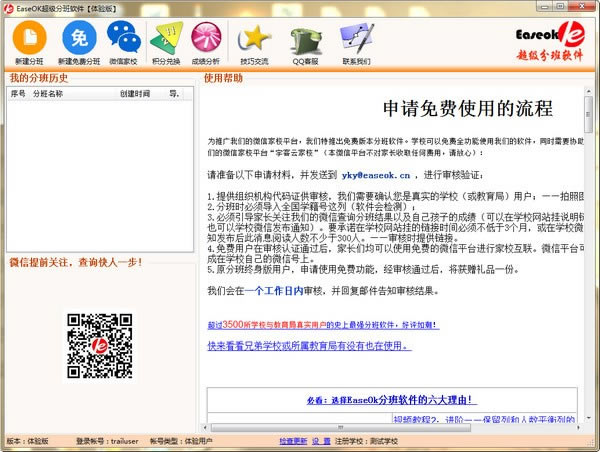Screen dimensions: 600x452
Task: Click the 快来看看兄弟学校 link
Action: tap(308, 346)
